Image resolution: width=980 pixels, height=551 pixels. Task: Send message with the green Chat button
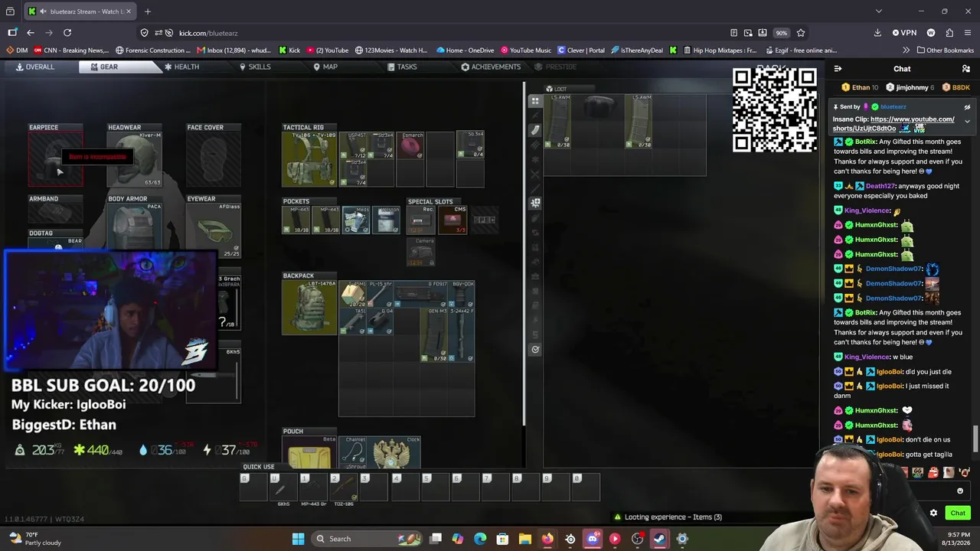coord(958,513)
